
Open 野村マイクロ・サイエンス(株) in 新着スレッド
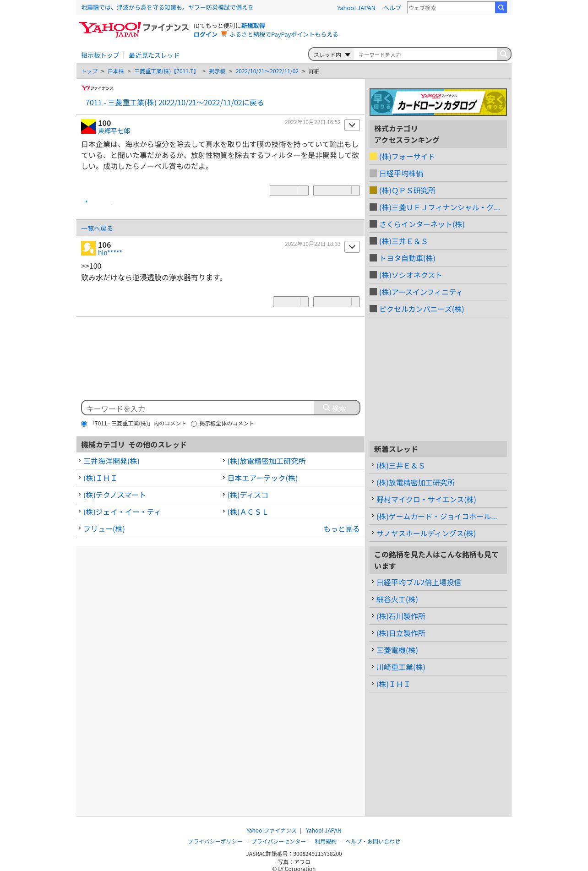pyautogui.click(x=426, y=500)
